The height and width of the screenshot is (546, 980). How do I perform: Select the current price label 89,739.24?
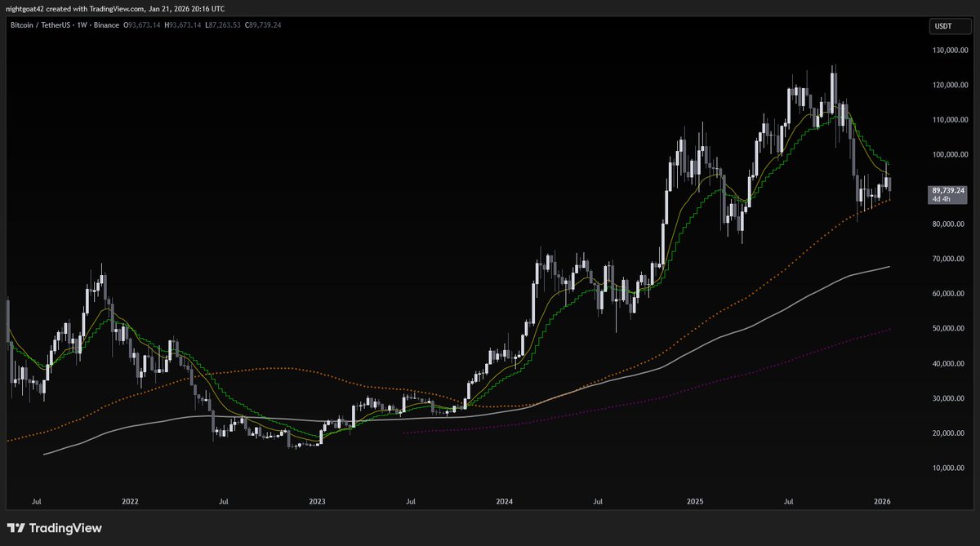tap(947, 189)
